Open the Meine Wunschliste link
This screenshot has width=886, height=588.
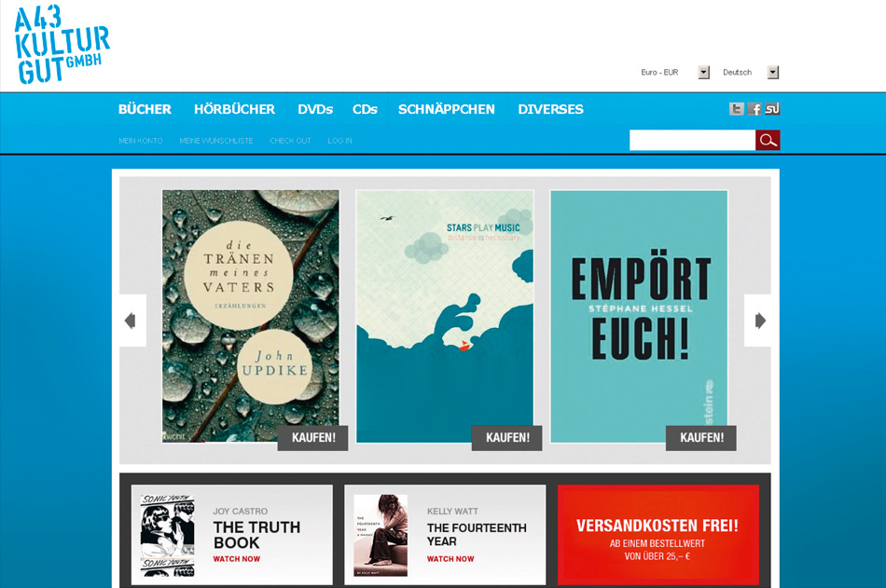[216, 141]
